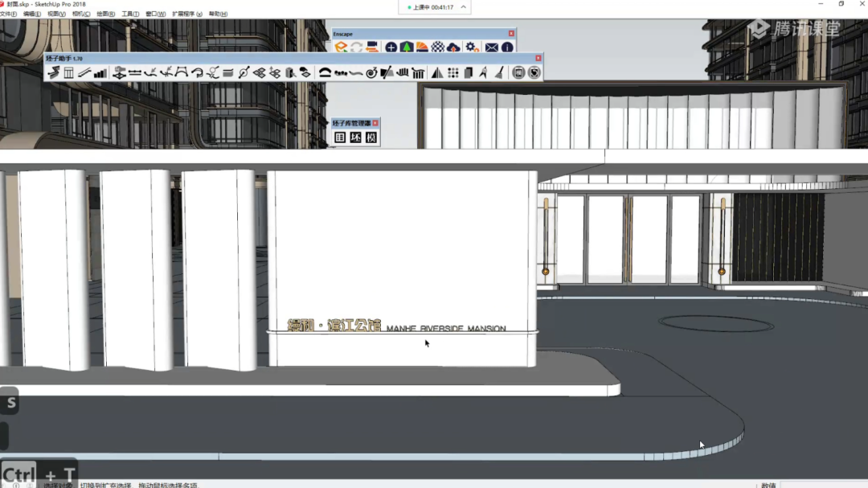This screenshot has width=868, height=488.
Task: Click Enscape live updates sync icon
Action: tap(357, 47)
